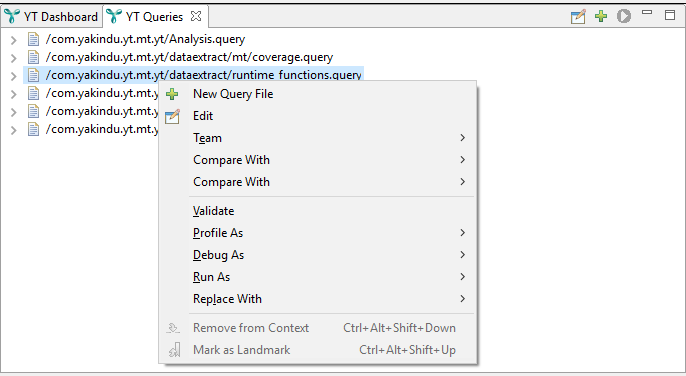Click the file icon of fourth query row
Viewport: 686px width, 376px height.
click(x=33, y=93)
